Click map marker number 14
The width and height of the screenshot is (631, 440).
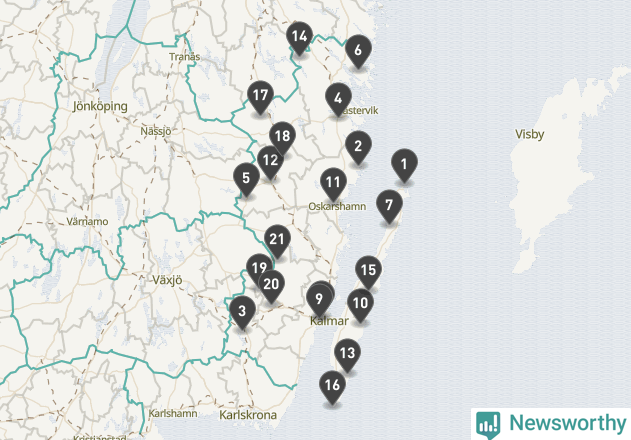(298, 38)
